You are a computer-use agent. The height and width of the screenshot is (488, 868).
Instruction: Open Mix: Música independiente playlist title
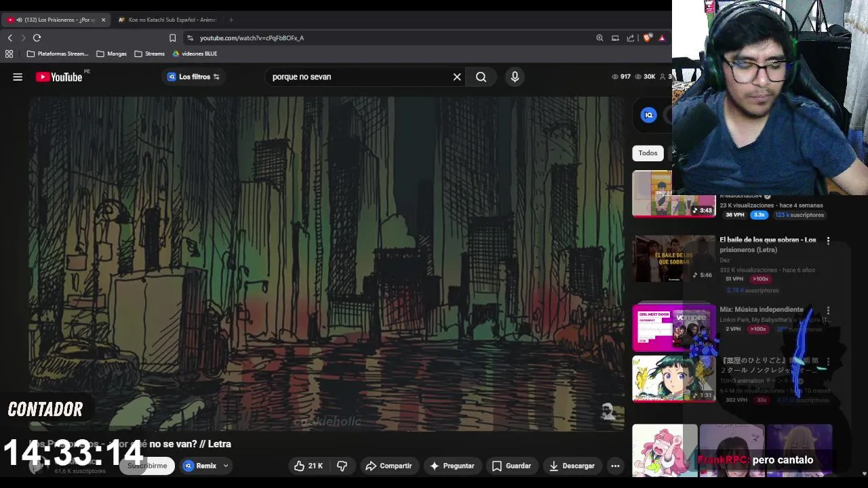[x=762, y=310]
